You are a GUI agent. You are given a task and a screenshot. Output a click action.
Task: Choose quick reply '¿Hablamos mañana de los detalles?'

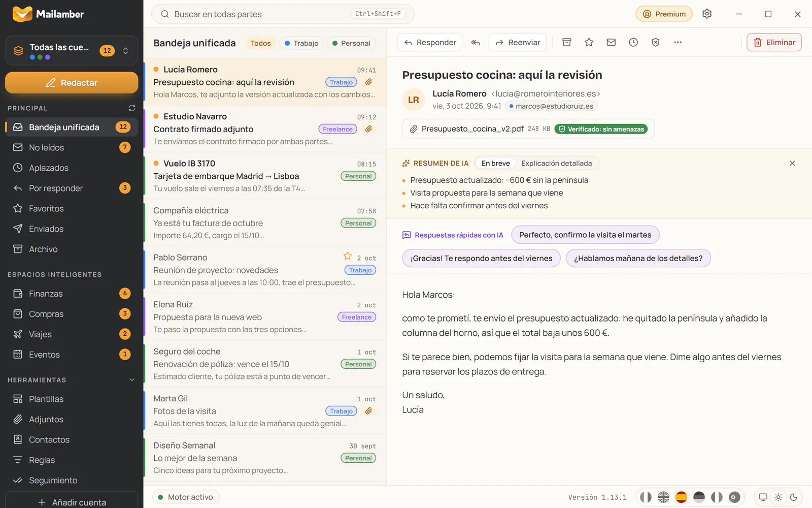click(x=638, y=258)
